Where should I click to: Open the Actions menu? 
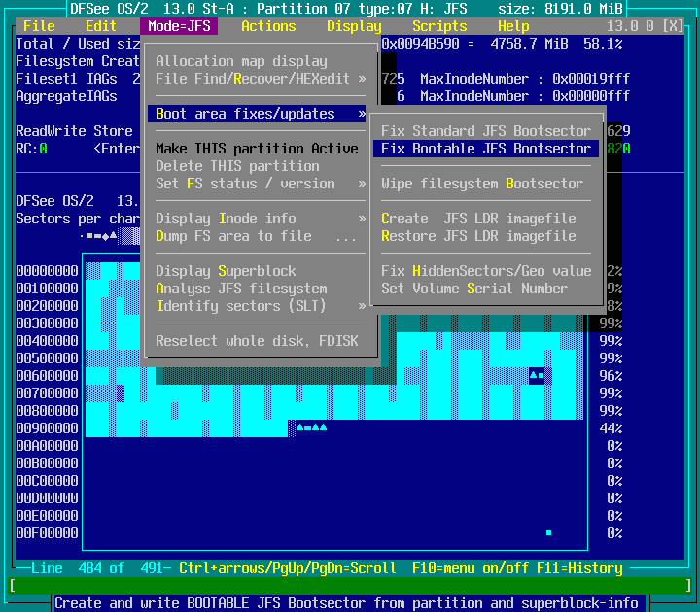tap(268, 26)
